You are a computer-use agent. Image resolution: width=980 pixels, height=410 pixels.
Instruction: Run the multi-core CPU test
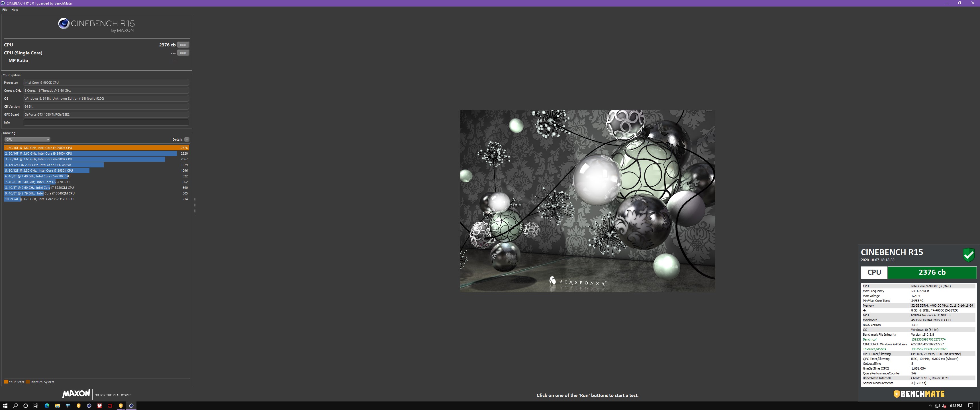[183, 45]
